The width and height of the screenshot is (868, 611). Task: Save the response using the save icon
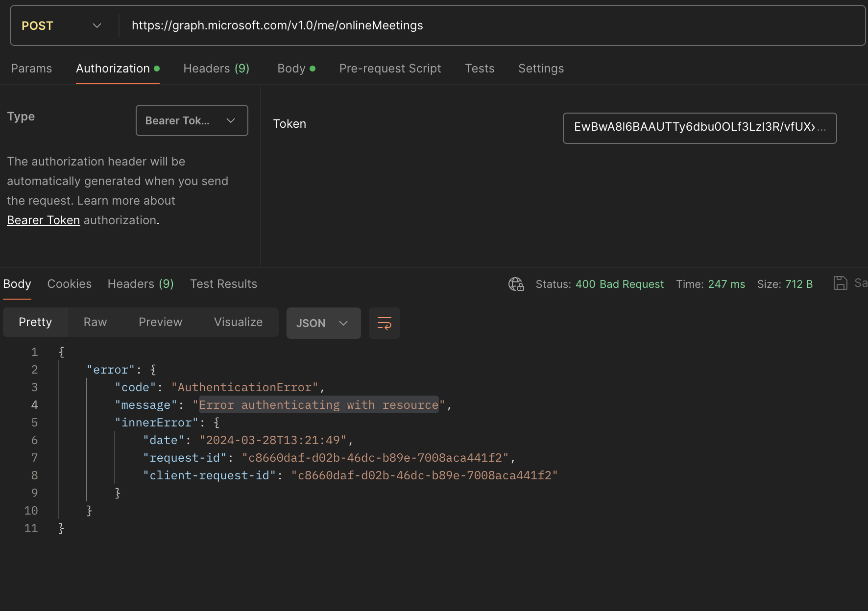coord(841,283)
